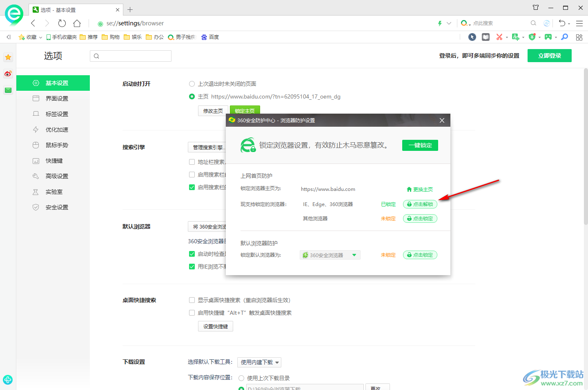This screenshot has width=588, height=390.
Task: Click the skin shirt icon in title bar
Action: (x=536, y=7)
